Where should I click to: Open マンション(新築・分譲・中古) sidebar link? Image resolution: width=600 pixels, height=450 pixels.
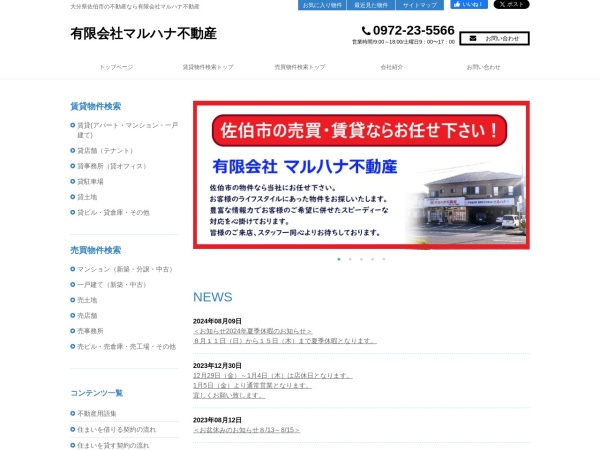click(125, 269)
